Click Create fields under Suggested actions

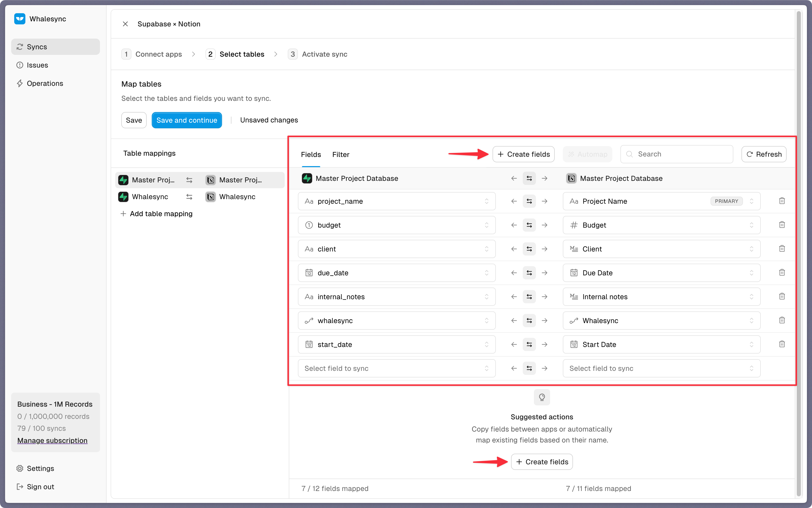[542, 462]
